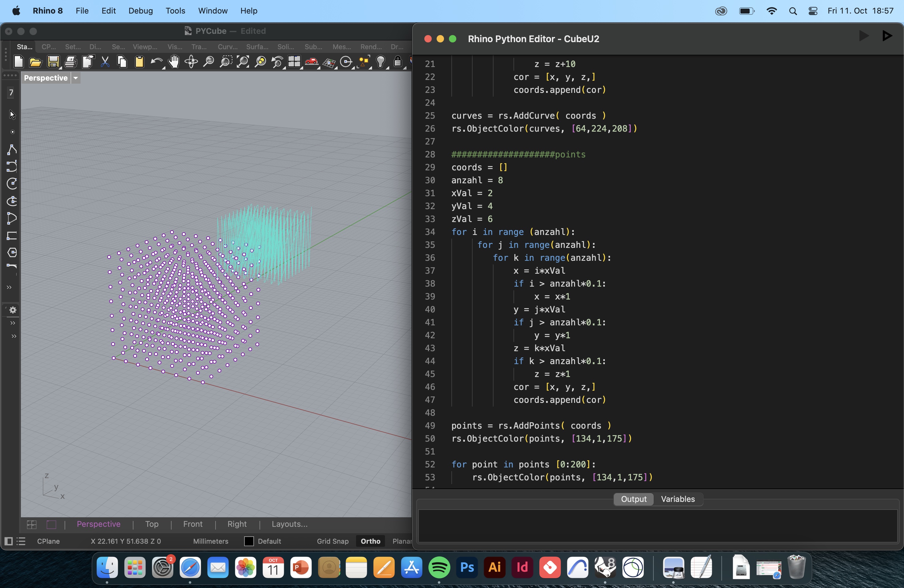Toggle Grid Snap in the status bar
The image size is (904, 588).
(332, 541)
